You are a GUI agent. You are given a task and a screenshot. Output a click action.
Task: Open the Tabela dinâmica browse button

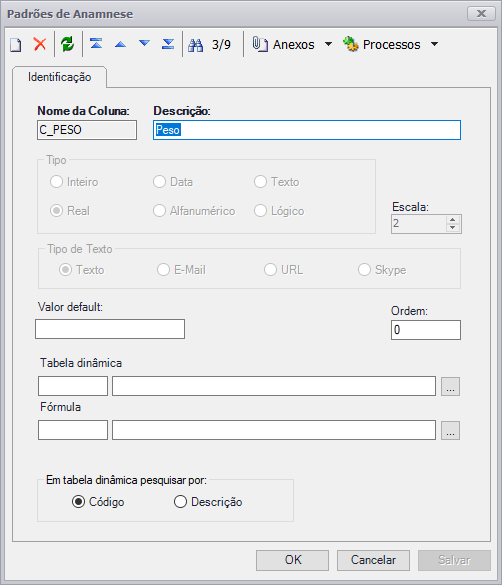tap(451, 386)
